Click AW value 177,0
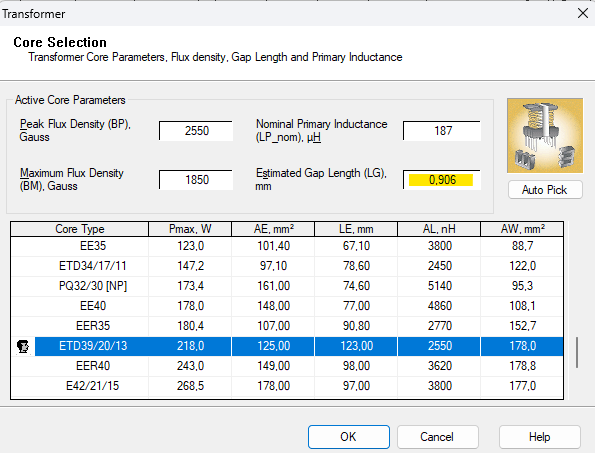 [x=523, y=386]
